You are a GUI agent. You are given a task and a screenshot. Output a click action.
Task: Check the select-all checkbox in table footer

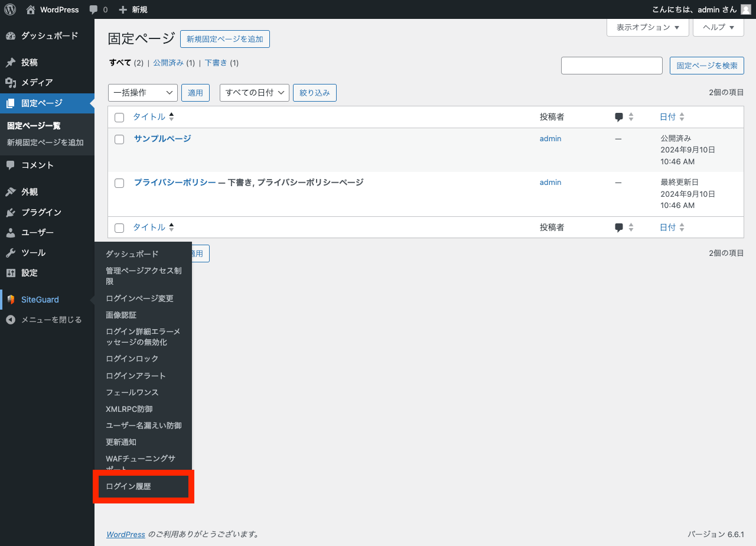click(x=119, y=228)
